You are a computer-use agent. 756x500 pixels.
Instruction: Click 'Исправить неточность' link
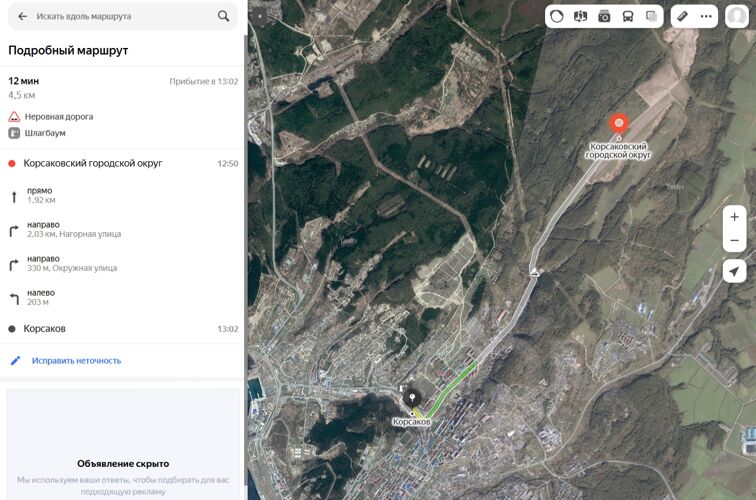[x=76, y=360]
